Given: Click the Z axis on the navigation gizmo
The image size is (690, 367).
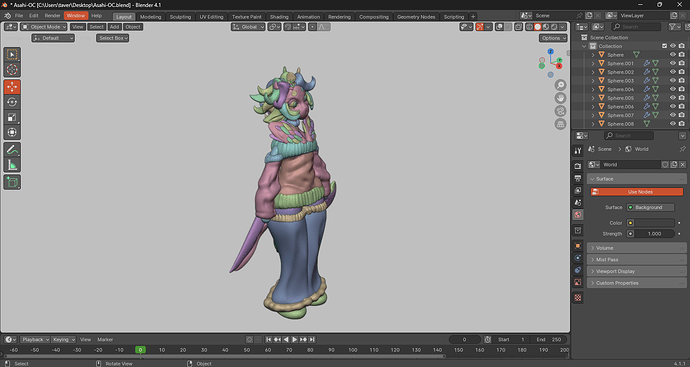Looking at the screenshot, I should click(551, 51).
